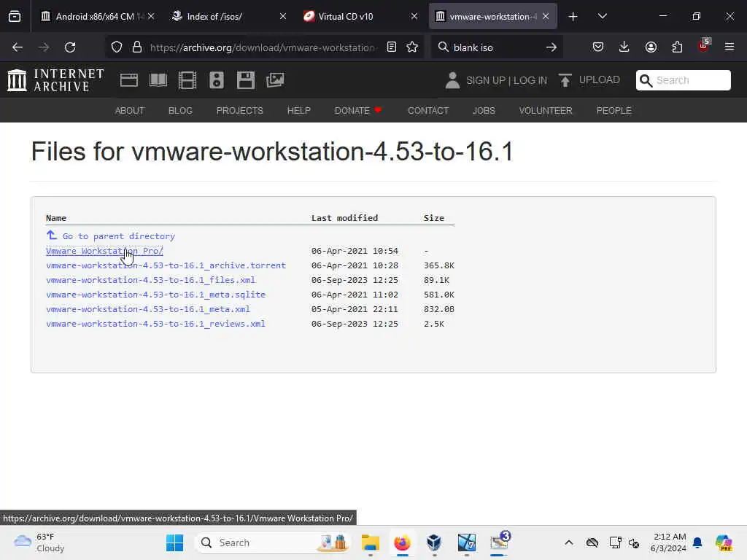Image resolution: width=747 pixels, height=560 pixels.
Task: Open the _meta.xml file link
Action: [147, 309]
